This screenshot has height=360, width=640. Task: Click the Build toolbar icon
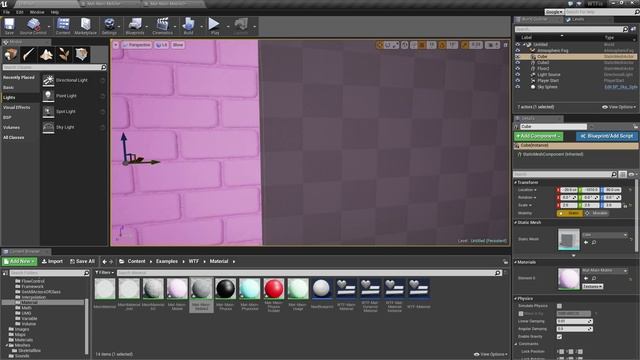click(x=188, y=26)
